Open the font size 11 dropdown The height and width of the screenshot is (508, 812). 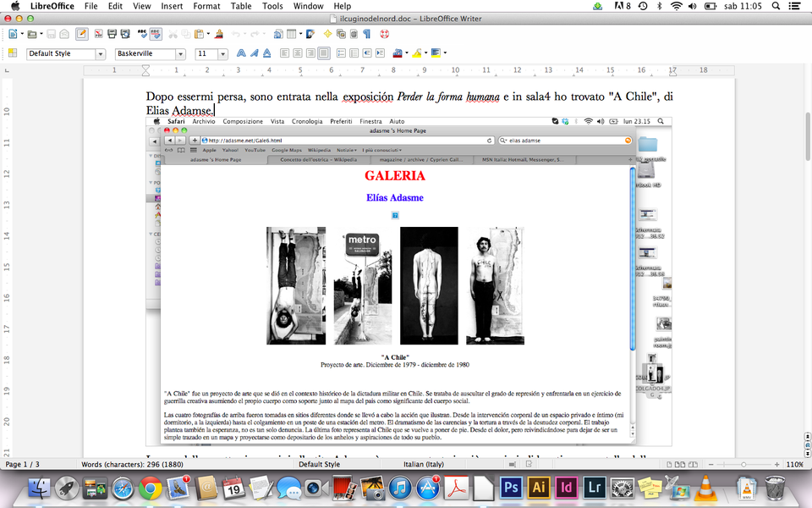(x=224, y=53)
